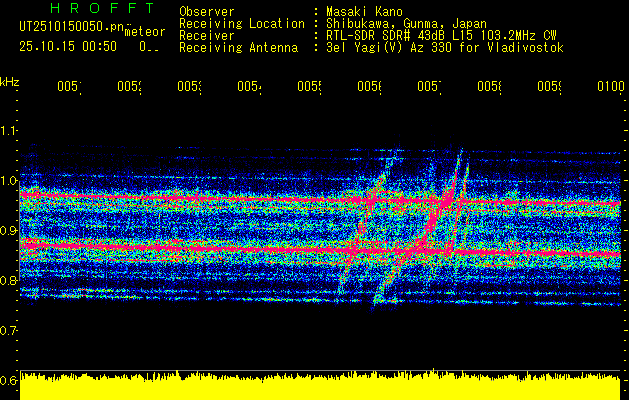Click the yellow signal level graph
Viewport: 629px width, 400px height.
point(320,385)
